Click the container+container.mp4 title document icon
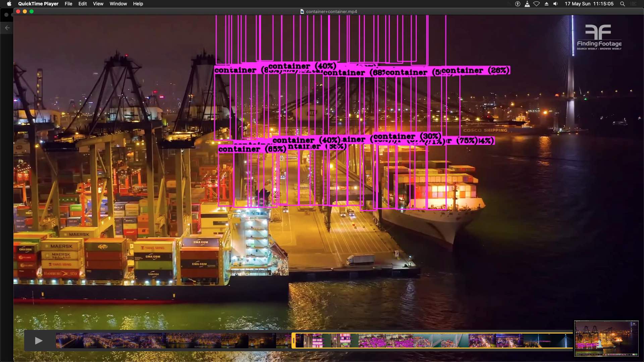 coord(302,11)
